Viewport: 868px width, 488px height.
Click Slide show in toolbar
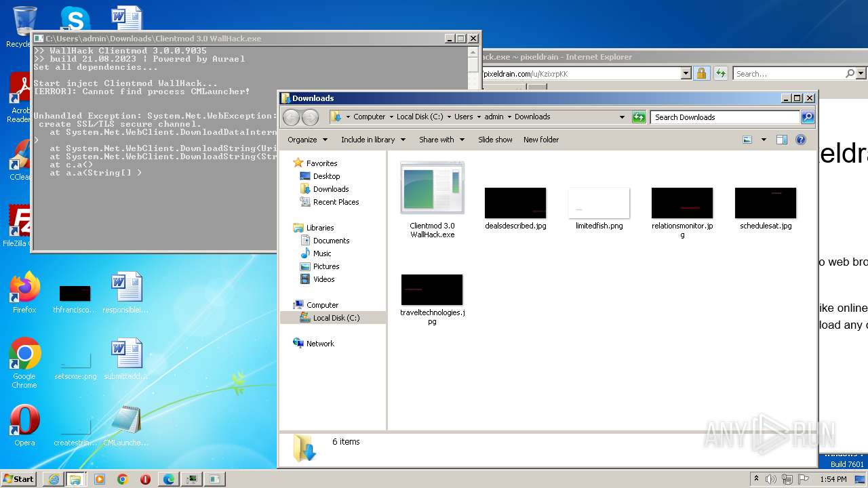495,140
